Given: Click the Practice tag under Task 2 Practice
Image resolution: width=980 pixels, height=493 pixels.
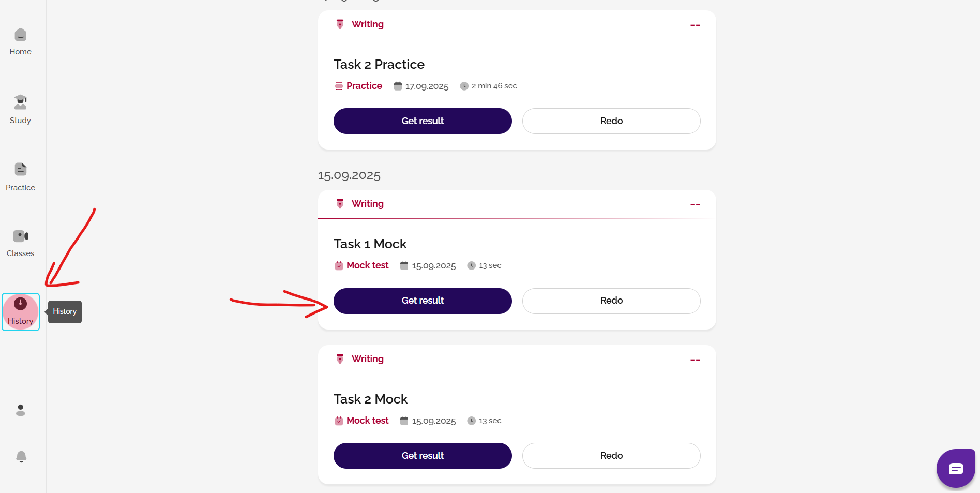Looking at the screenshot, I should 364,86.
